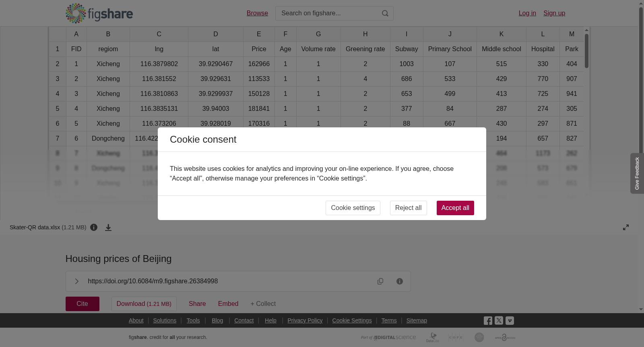
Task: Click the DOI URL text
Action: 153,281
